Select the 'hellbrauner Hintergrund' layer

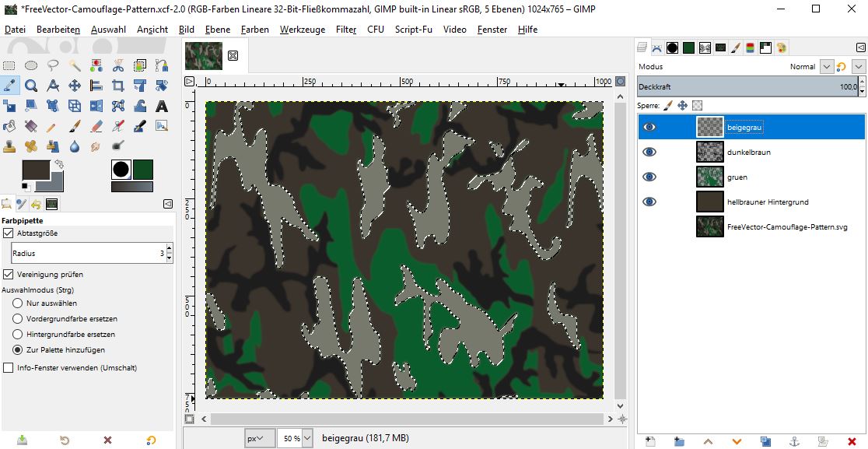click(767, 202)
